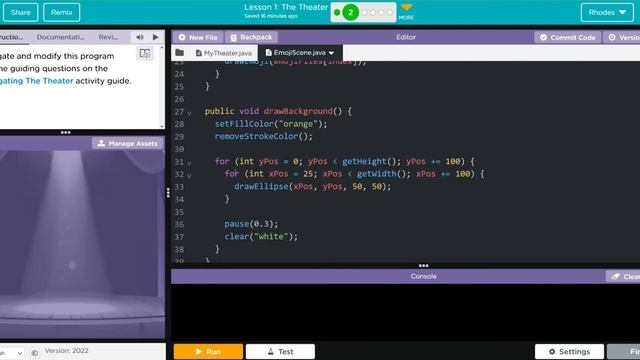
Task: Click the editor-console divider grip dots
Action: point(423,266)
